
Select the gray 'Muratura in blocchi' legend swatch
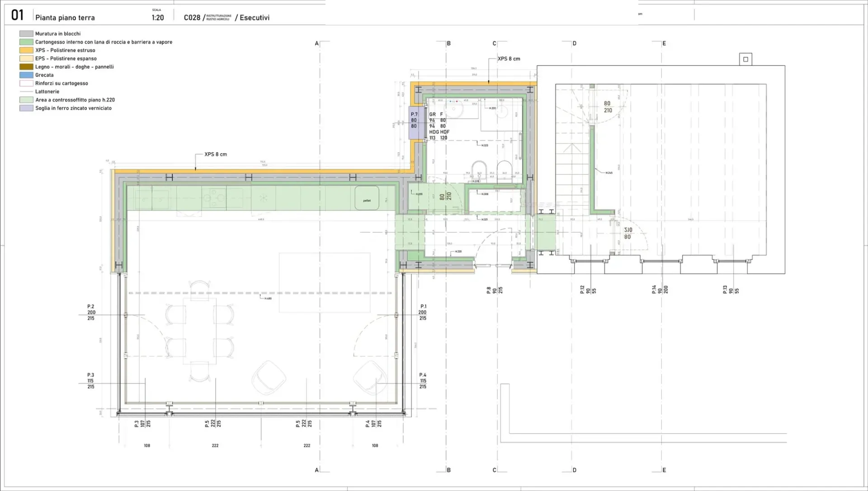pos(26,34)
